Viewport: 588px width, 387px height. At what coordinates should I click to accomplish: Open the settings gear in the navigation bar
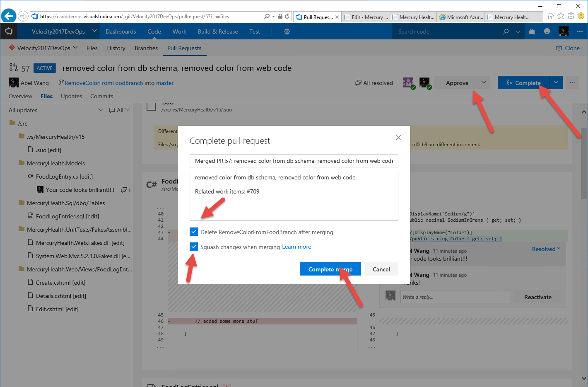coord(287,31)
